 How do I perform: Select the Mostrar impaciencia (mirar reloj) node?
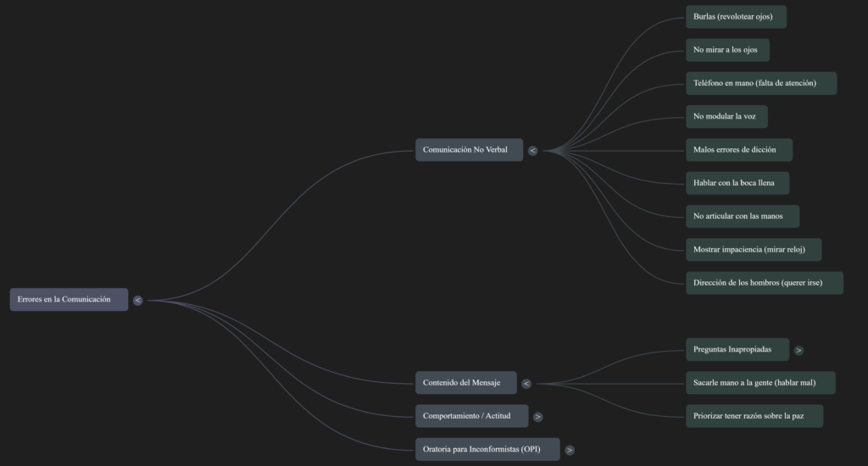[x=753, y=250]
